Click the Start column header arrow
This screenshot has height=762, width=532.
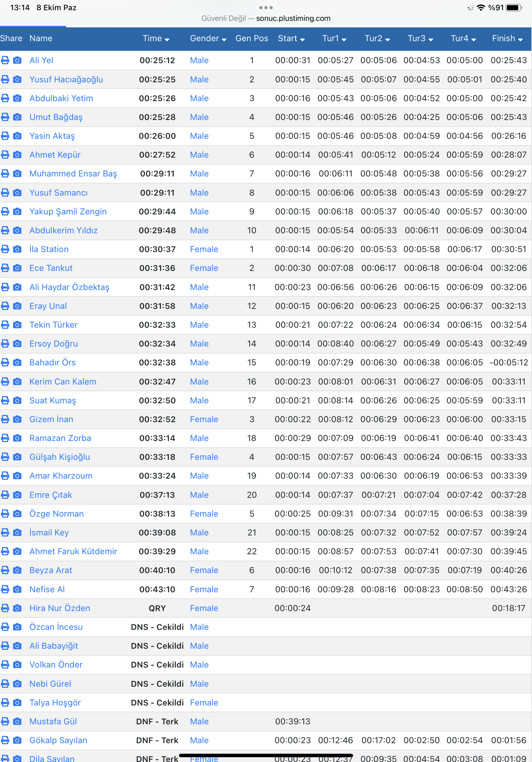302,40
